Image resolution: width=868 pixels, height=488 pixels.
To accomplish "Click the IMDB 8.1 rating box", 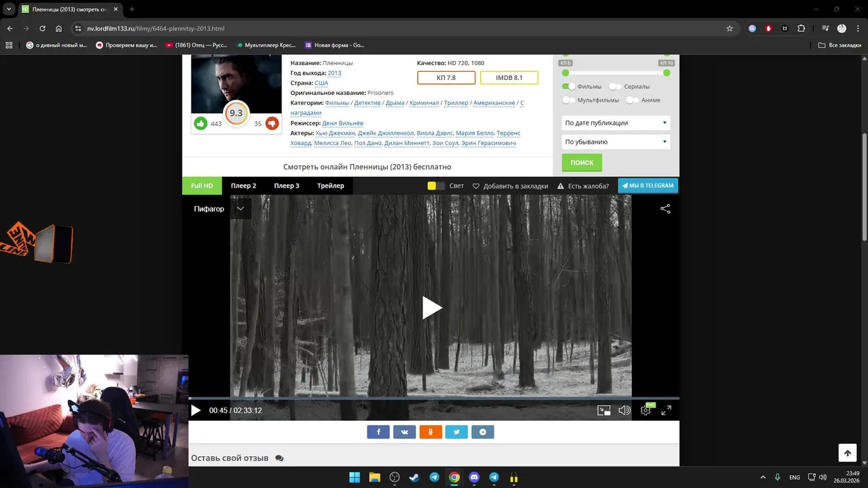I will pyautogui.click(x=509, y=78).
